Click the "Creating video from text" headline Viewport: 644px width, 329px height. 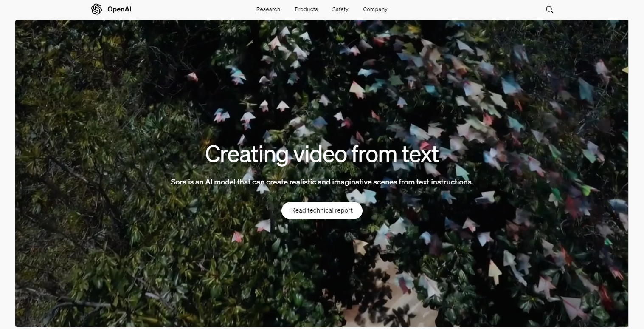coord(321,154)
